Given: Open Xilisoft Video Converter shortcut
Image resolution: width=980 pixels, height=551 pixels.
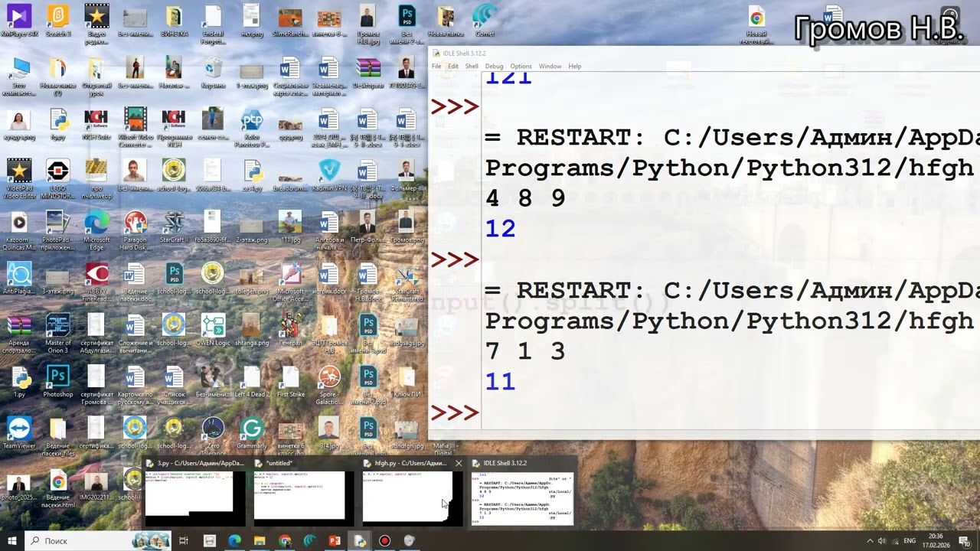Looking at the screenshot, I should pyautogui.click(x=136, y=128).
